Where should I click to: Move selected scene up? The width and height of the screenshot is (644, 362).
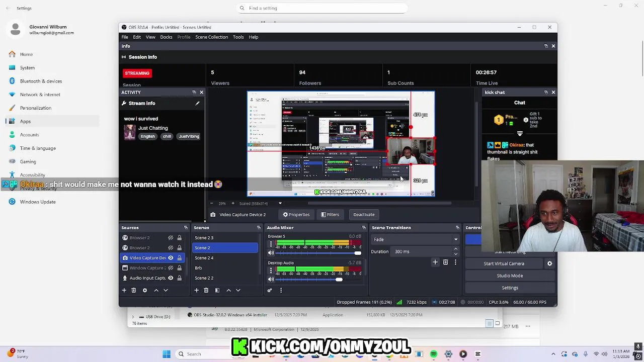[228, 290]
